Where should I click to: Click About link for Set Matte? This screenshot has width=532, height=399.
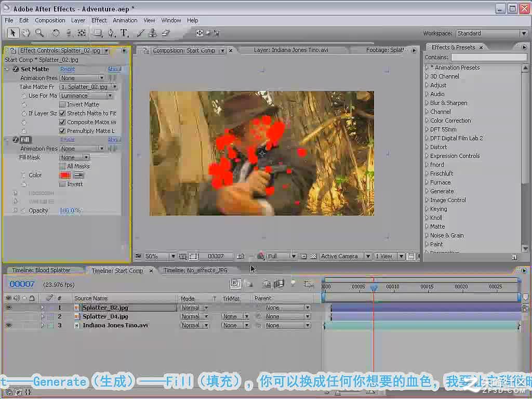114,69
